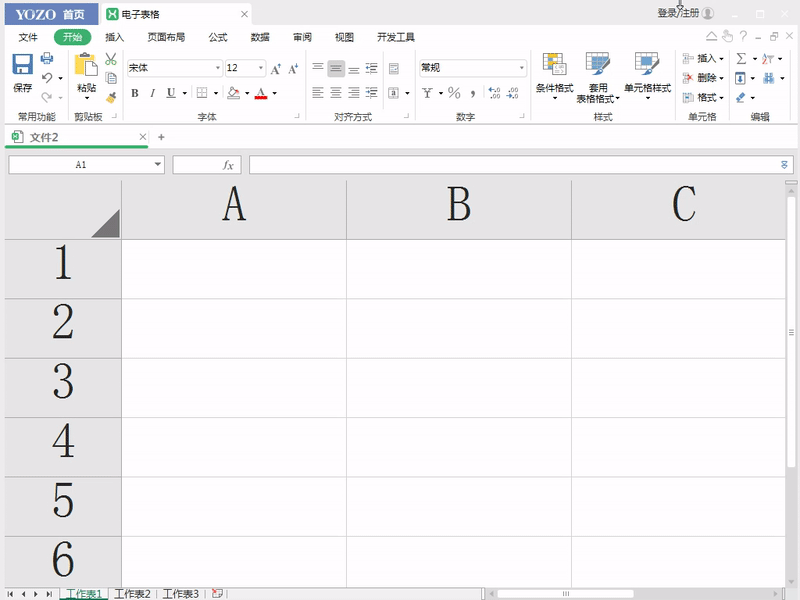Open the underline style dropdown arrow
The image size is (800, 600).
185,93
